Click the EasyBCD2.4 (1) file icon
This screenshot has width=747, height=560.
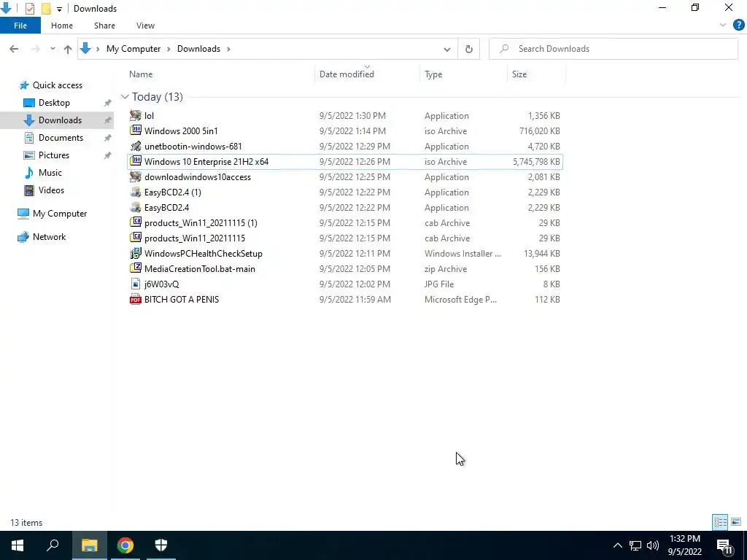coord(136,192)
